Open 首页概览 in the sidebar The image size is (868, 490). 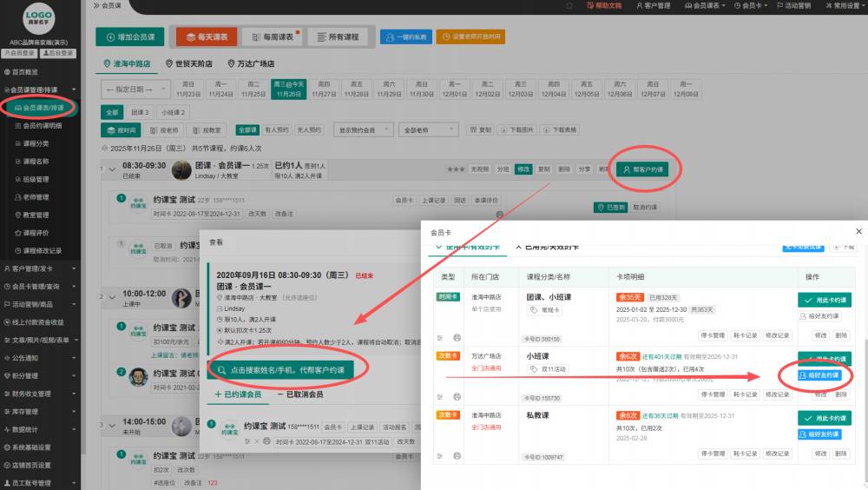click(x=24, y=72)
